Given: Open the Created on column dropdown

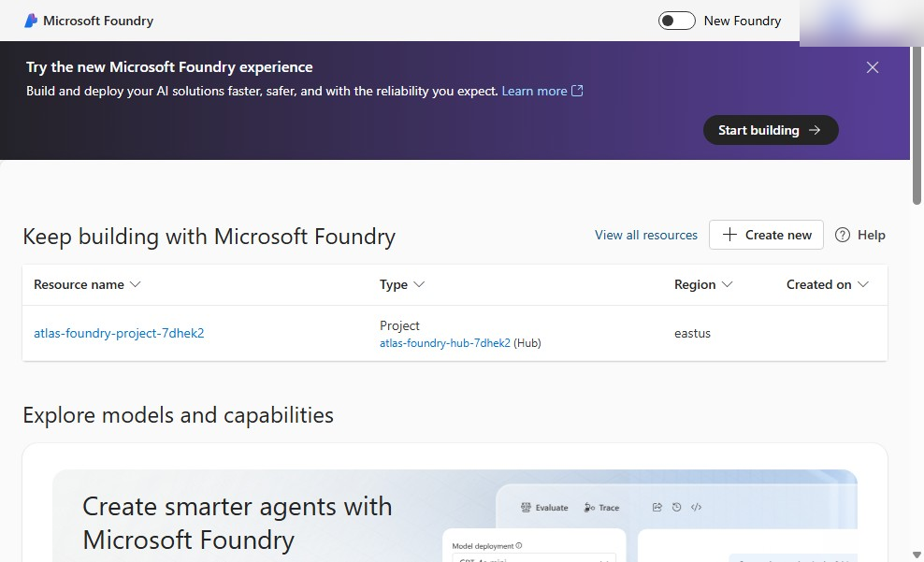Looking at the screenshot, I should [862, 284].
